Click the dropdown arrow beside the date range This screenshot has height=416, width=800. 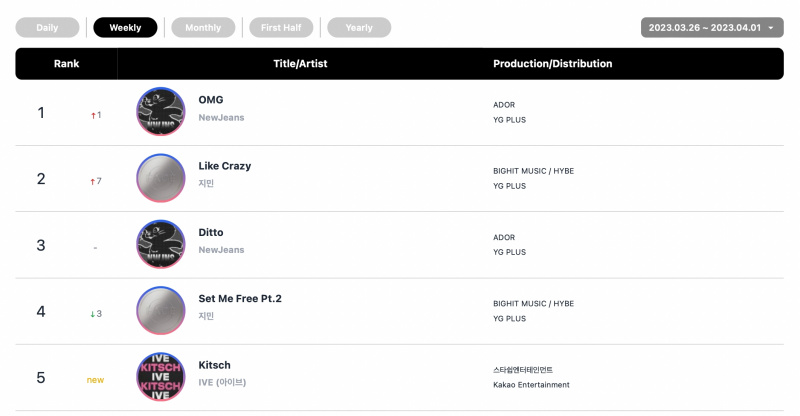coord(771,28)
